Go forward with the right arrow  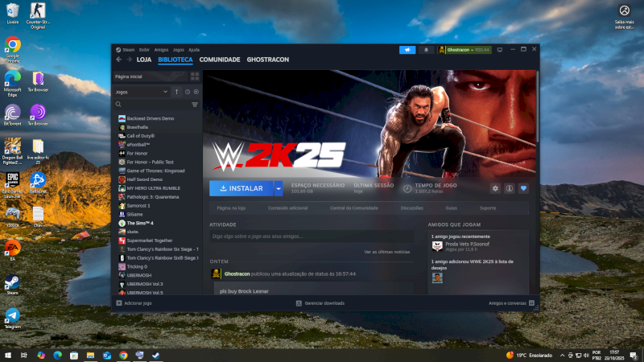pyautogui.click(x=129, y=60)
